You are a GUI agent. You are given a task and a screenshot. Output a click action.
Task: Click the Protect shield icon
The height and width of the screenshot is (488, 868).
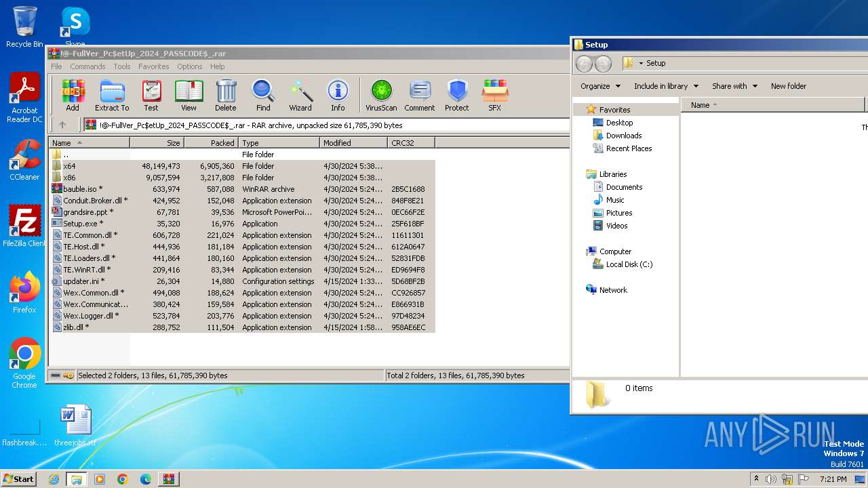457,96
